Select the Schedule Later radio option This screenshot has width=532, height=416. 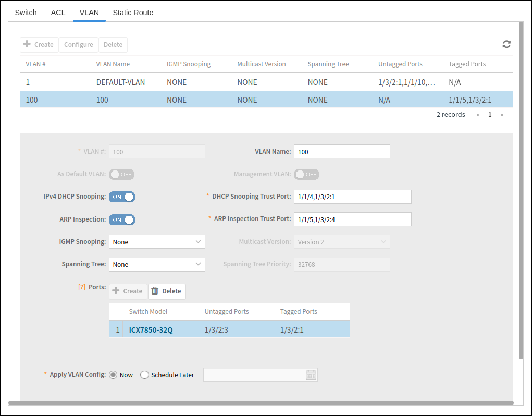click(144, 375)
